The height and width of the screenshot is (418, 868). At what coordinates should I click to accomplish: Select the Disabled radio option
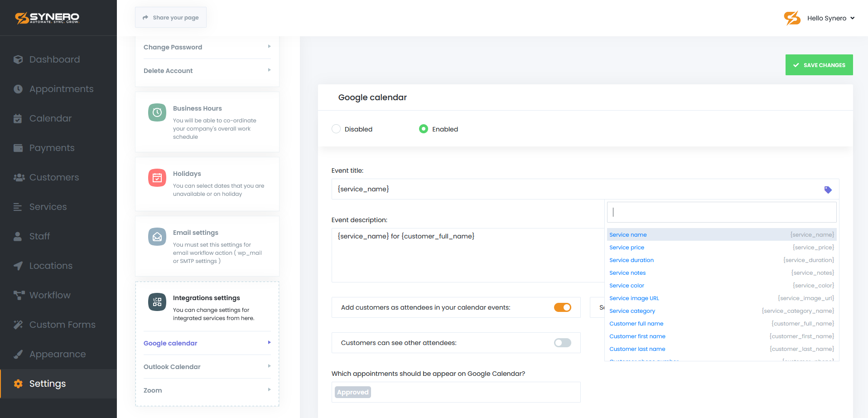[336, 129]
